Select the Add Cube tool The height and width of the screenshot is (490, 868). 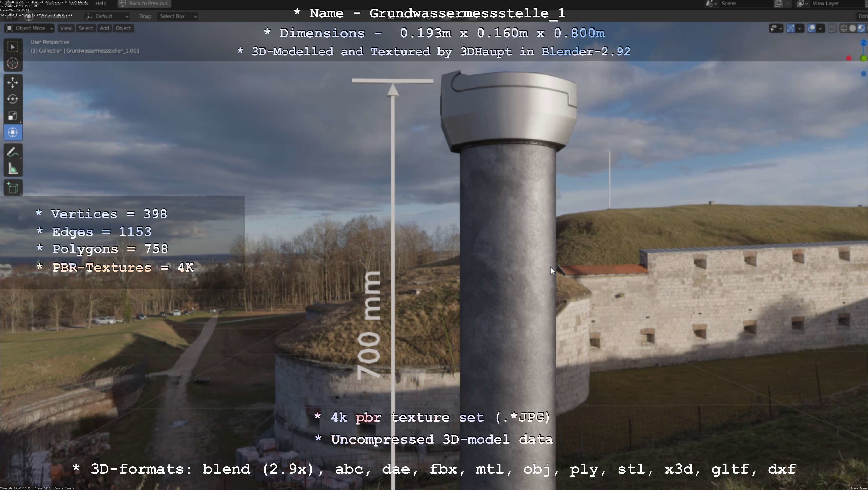click(x=13, y=188)
